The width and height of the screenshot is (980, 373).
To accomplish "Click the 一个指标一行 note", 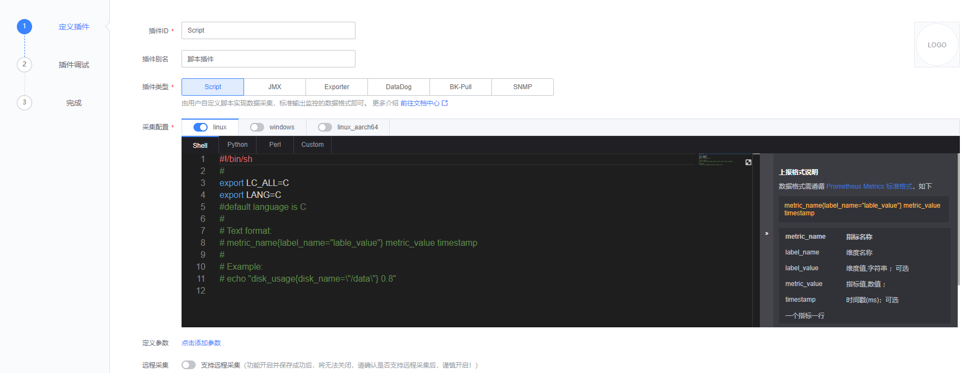I will [804, 315].
